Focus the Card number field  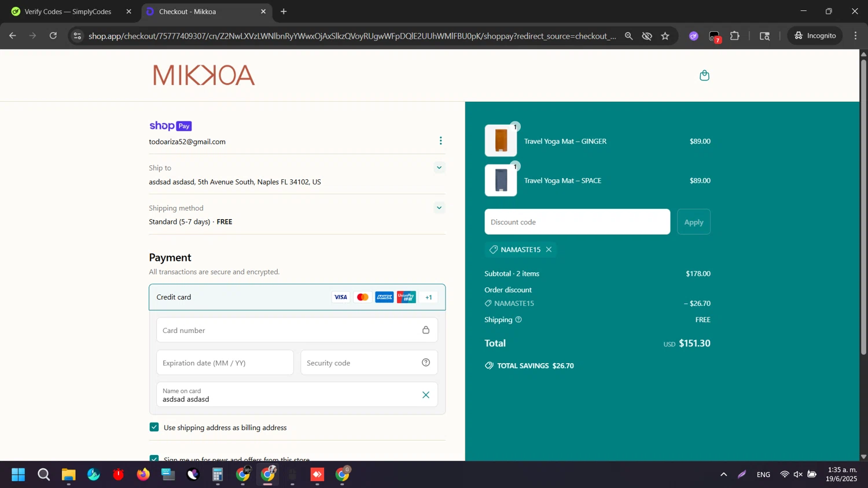297,330
